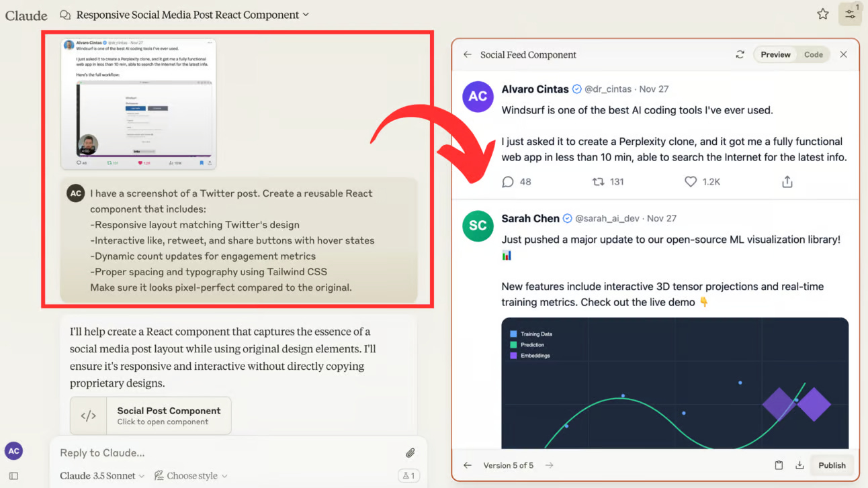This screenshot has width=868, height=488.
Task: Click the Alvaro Cintas author name
Action: (535, 89)
